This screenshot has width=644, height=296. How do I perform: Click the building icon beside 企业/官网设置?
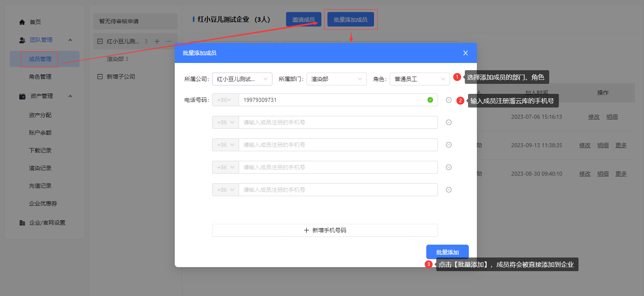click(x=22, y=223)
